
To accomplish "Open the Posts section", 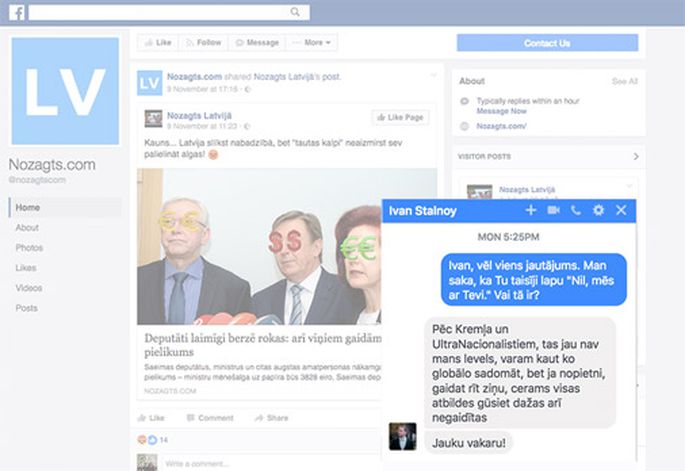I will [26, 308].
